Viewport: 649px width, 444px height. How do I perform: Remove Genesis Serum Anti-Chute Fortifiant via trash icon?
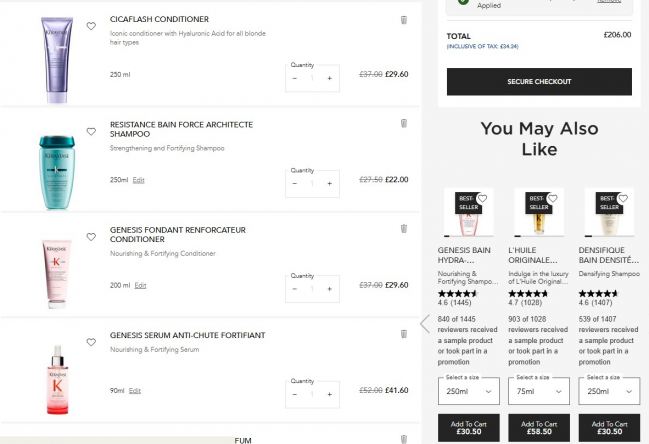point(404,334)
